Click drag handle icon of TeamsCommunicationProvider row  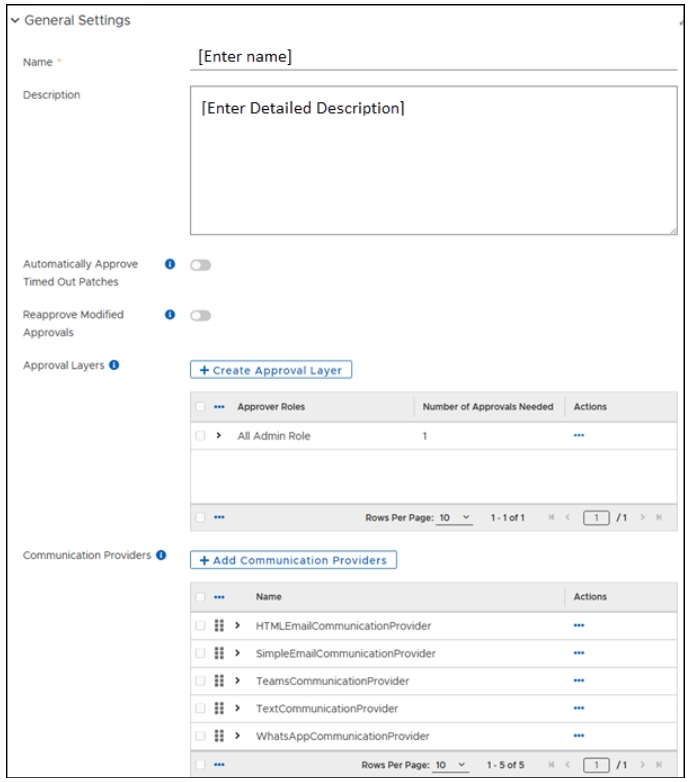coord(219,681)
